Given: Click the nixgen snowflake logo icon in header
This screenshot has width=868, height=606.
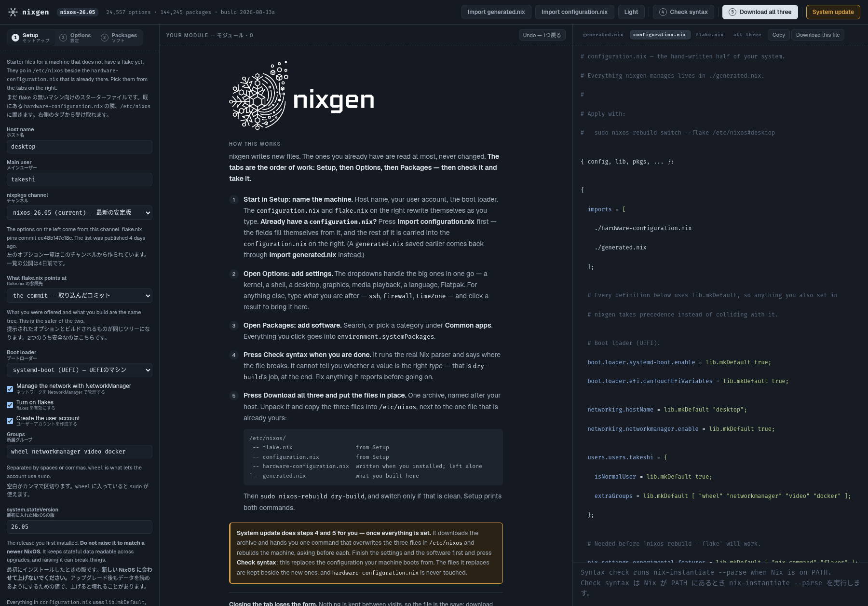Looking at the screenshot, I should 13,12.
